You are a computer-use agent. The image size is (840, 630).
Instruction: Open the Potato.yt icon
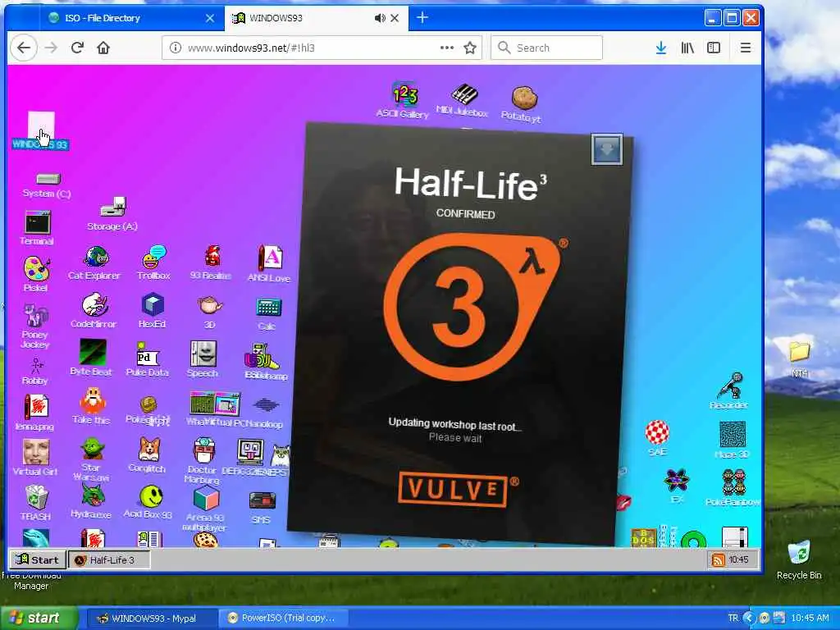[523, 104]
